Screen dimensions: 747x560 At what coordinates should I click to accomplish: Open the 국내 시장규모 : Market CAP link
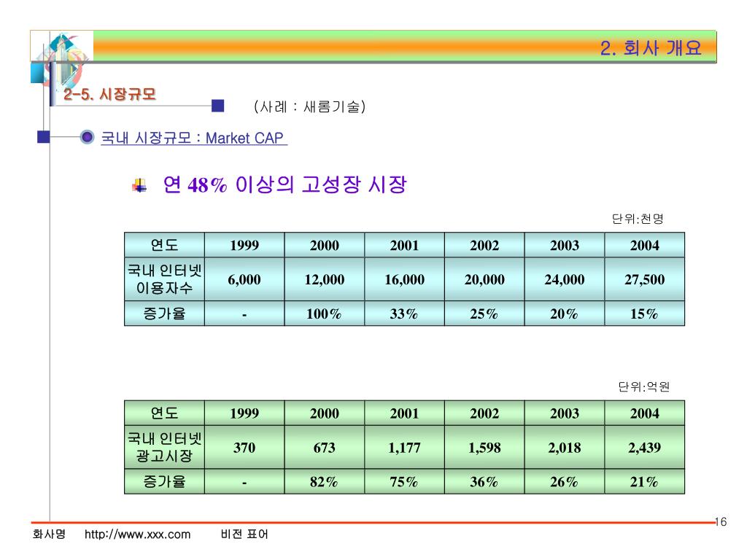193,138
